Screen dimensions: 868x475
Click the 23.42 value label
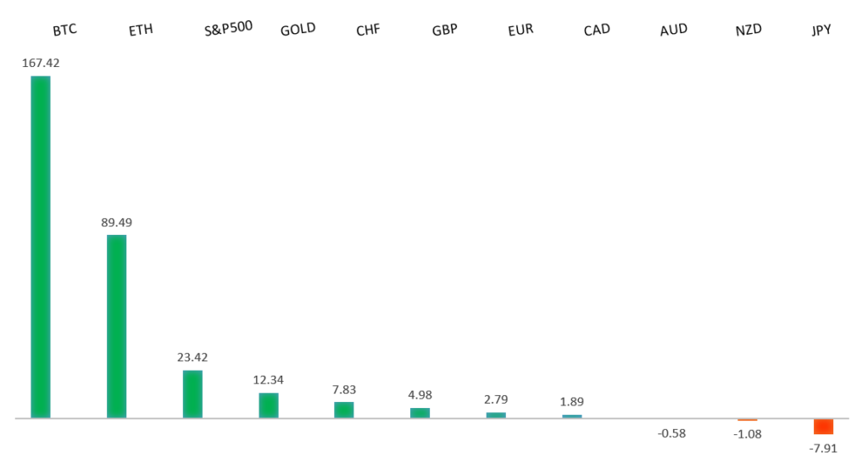click(x=192, y=357)
